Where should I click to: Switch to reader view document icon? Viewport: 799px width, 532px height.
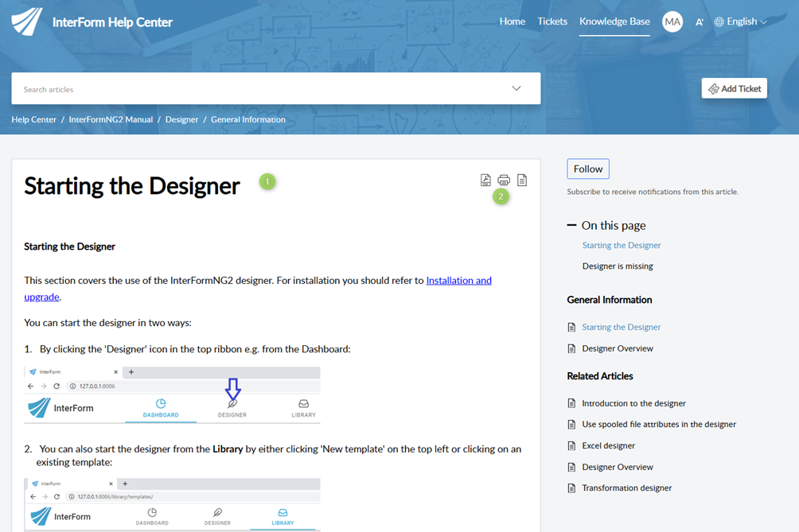click(522, 181)
